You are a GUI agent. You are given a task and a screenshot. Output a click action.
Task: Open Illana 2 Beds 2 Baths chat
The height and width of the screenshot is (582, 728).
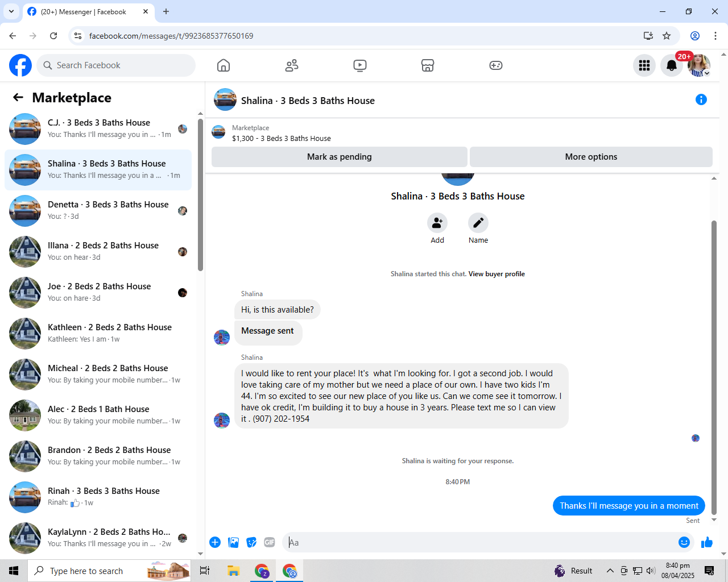(x=98, y=252)
